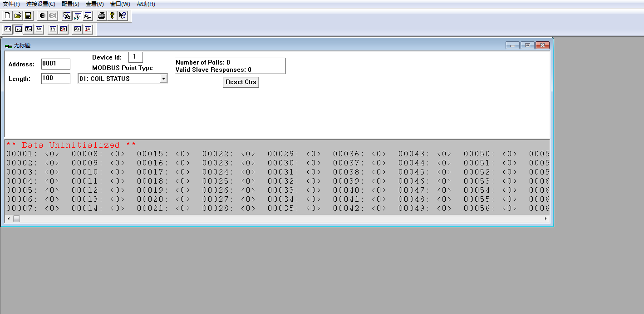The height and width of the screenshot is (314, 644).
Task: Click the context help arrow icon
Action: 123,15
